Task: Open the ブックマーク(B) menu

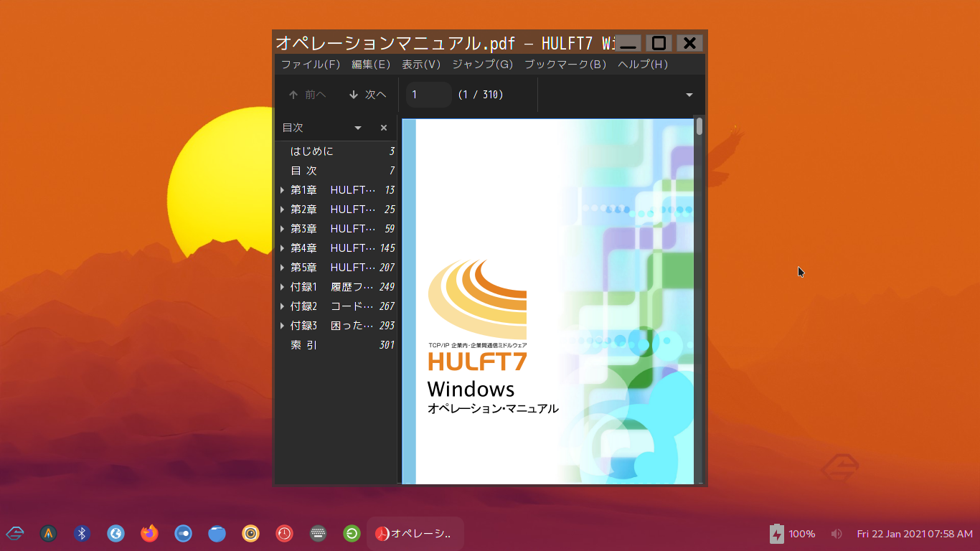Action: click(x=565, y=65)
